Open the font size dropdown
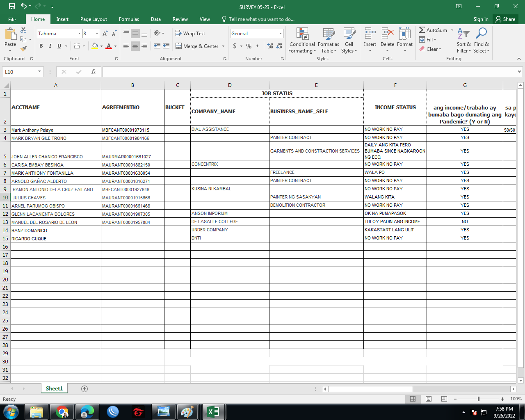The image size is (525, 420). (97, 34)
